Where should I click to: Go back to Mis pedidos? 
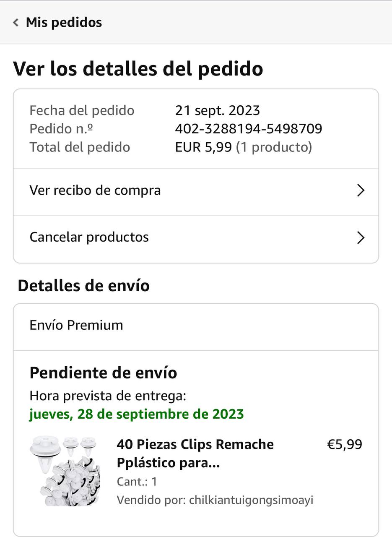(64, 22)
